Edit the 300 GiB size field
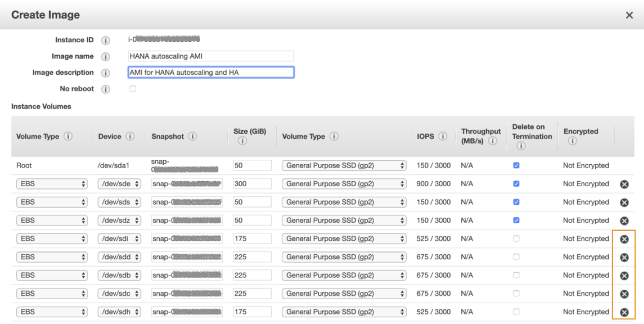The image size is (644, 324). point(252,184)
